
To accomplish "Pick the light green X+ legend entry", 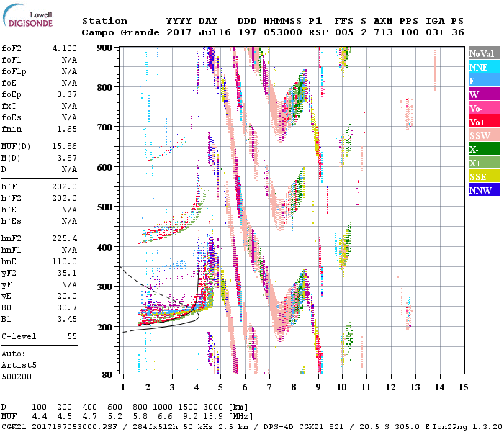I will (x=483, y=163).
